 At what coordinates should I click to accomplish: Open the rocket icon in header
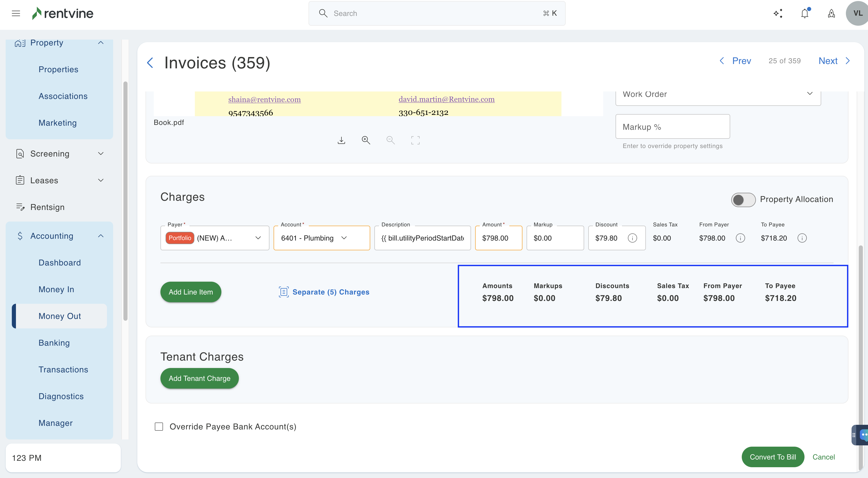(x=831, y=13)
